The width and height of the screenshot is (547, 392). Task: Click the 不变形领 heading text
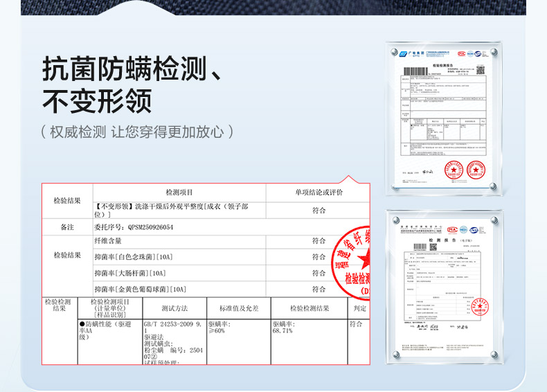click(x=97, y=101)
